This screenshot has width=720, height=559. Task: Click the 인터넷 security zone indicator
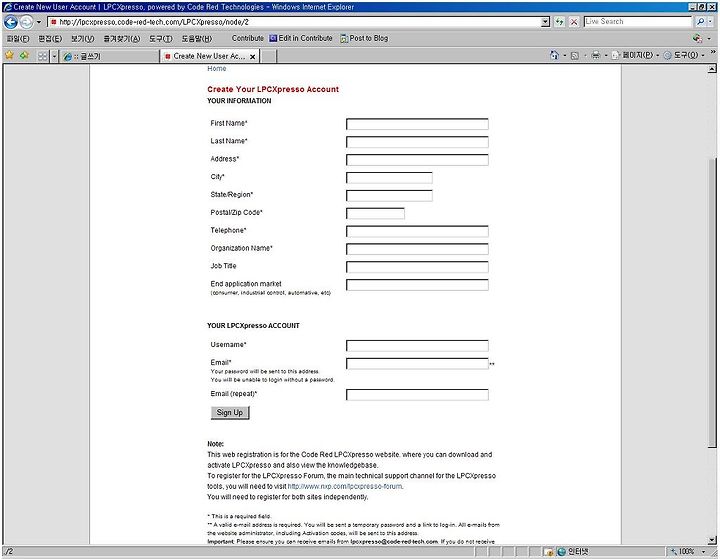point(573,551)
